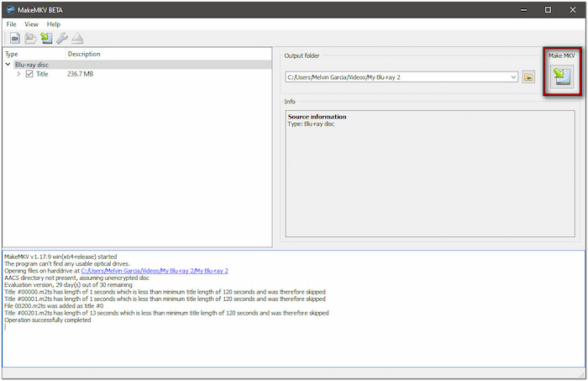
Task: Click the Title #00001.m2ts skipped log line
Action: [x=165, y=299]
